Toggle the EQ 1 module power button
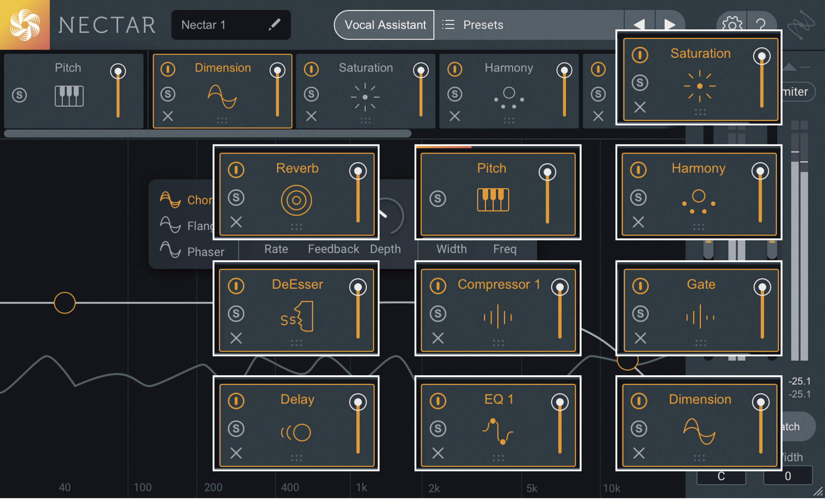This screenshot has height=504, width=825. tap(438, 401)
